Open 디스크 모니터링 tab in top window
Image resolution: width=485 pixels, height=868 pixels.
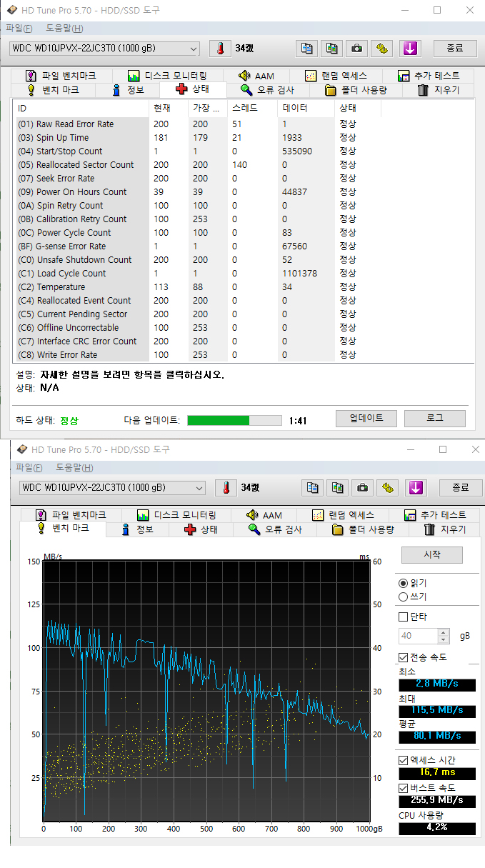168,75
